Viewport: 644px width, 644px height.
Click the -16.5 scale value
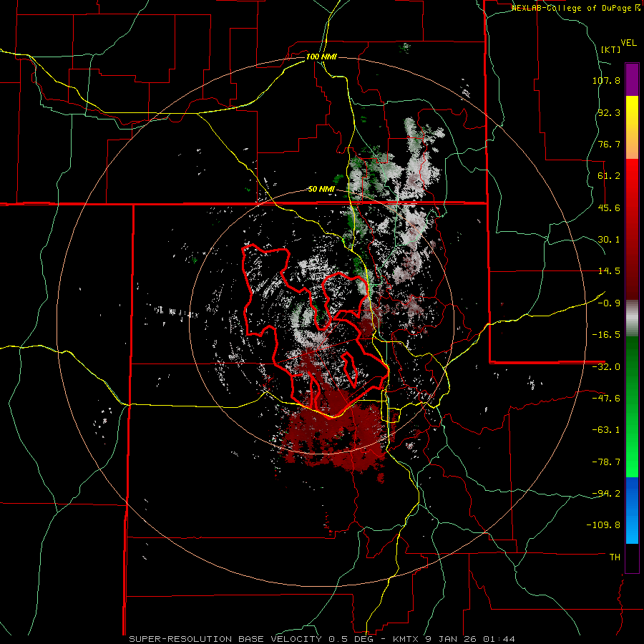point(606,335)
